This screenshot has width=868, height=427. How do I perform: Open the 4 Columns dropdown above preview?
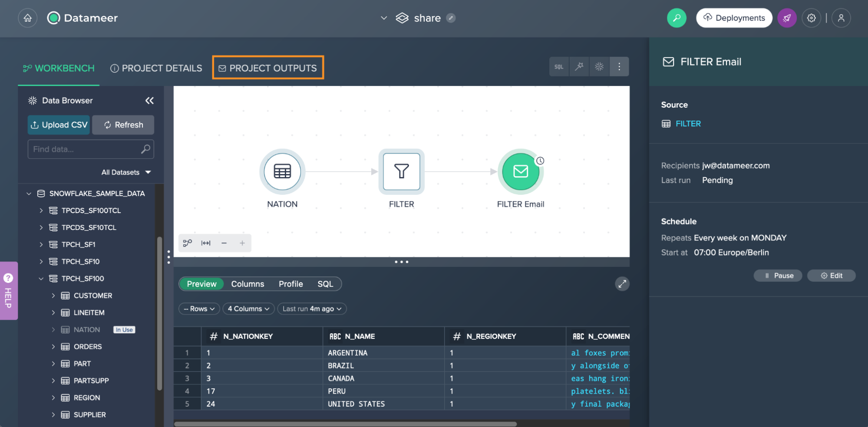[x=248, y=309]
